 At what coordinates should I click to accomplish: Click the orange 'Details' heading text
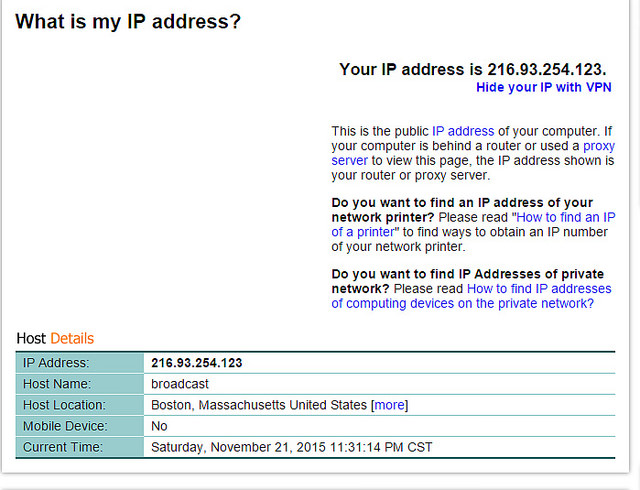click(72, 338)
